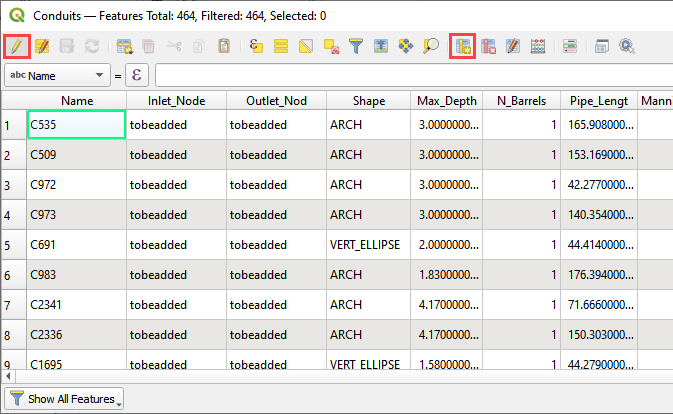
Task: Open the Name field dropdown
Action: click(x=56, y=76)
